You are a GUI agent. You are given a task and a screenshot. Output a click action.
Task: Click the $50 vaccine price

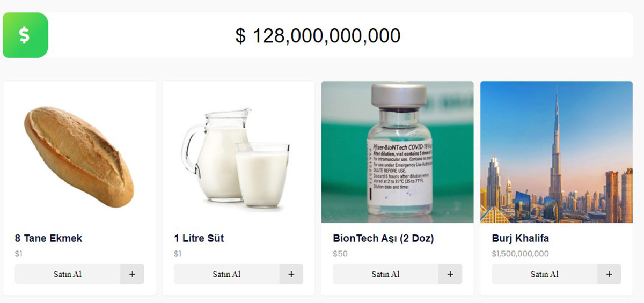point(340,254)
